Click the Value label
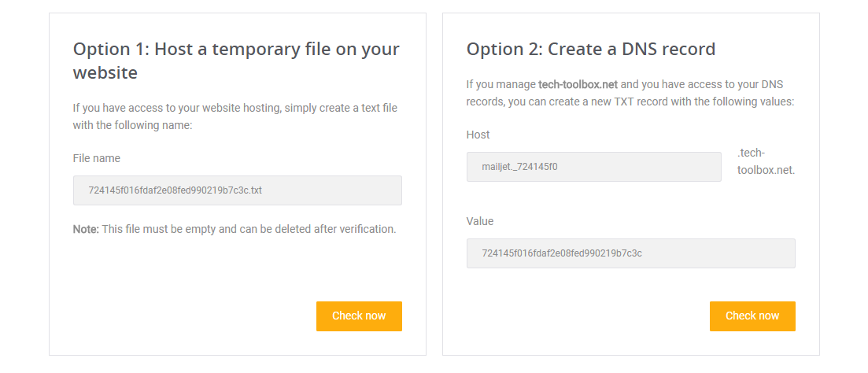 point(480,221)
